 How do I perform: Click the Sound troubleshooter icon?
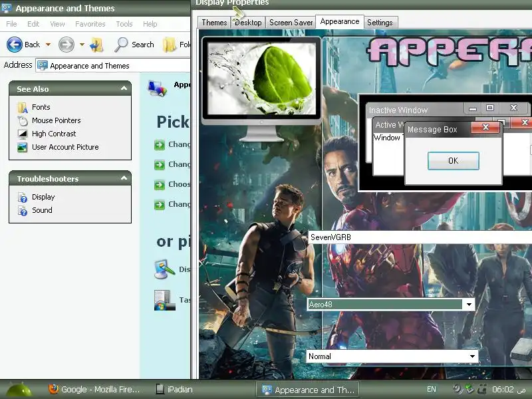[23, 210]
